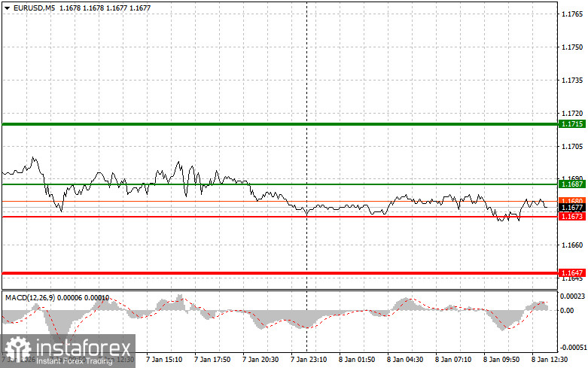Click the 1.1647 red price level label
Image resolution: width=588 pixels, height=368 pixels.
572,273
